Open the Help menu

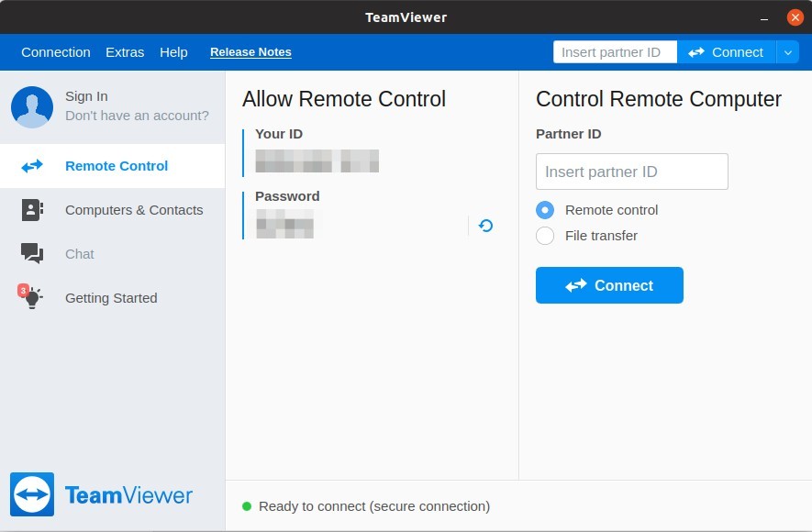[173, 52]
